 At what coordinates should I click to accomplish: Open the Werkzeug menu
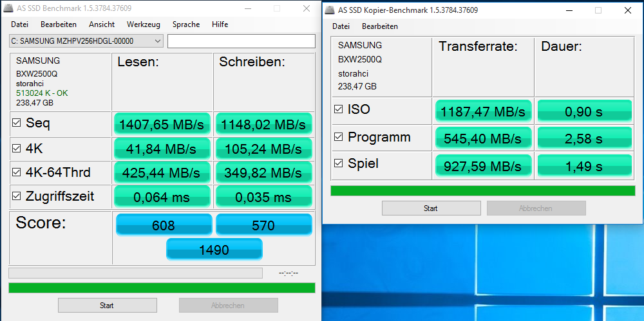coord(144,24)
